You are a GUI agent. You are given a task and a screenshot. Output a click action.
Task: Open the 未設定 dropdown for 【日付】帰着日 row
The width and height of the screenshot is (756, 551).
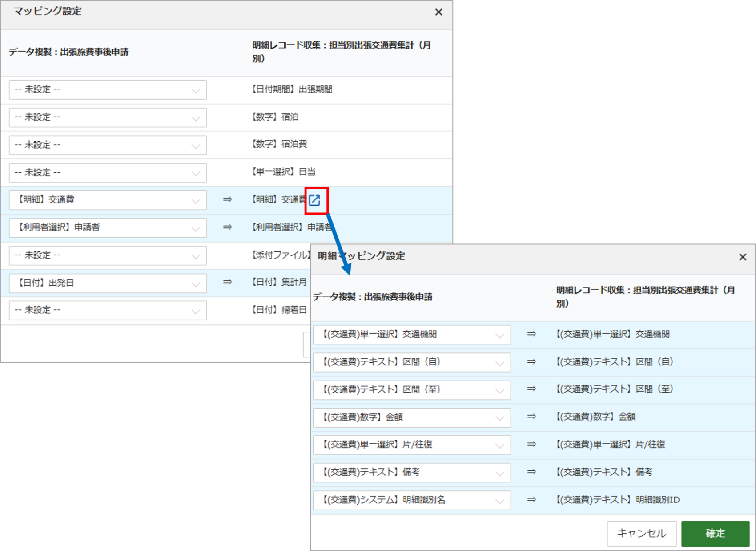[x=108, y=310]
